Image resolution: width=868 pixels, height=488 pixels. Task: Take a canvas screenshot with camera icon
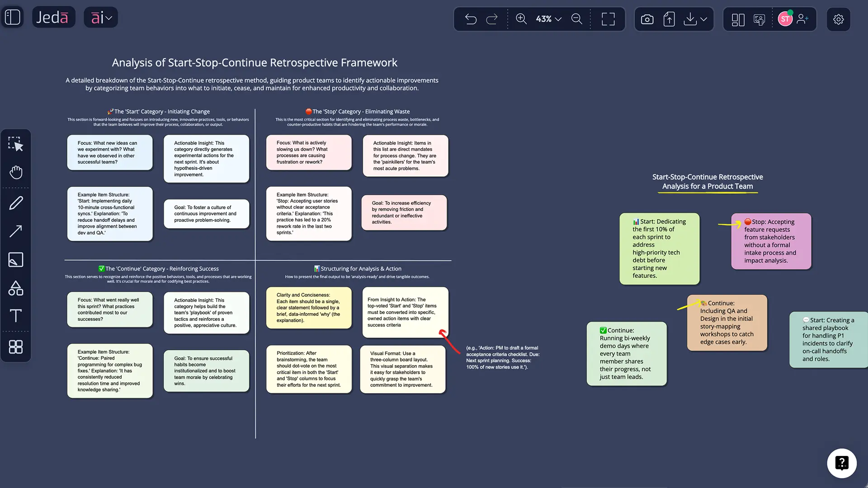[647, 19]
